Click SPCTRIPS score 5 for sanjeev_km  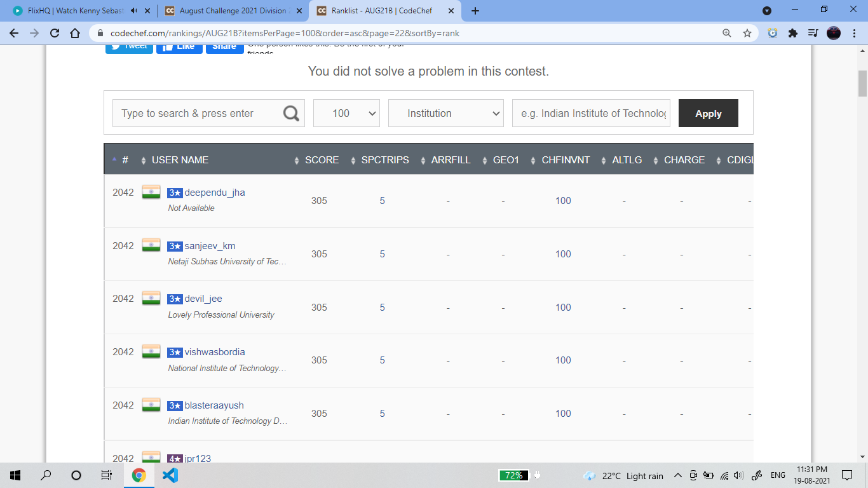(383, 254)
